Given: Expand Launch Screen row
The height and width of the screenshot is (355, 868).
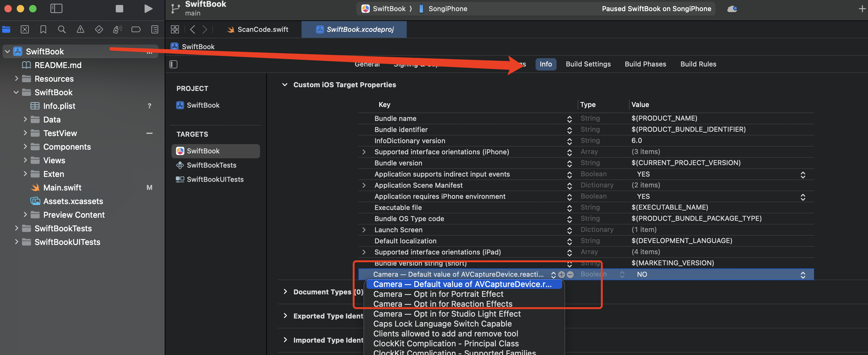Looking at the screenshot, I should [x=364, y=230].
